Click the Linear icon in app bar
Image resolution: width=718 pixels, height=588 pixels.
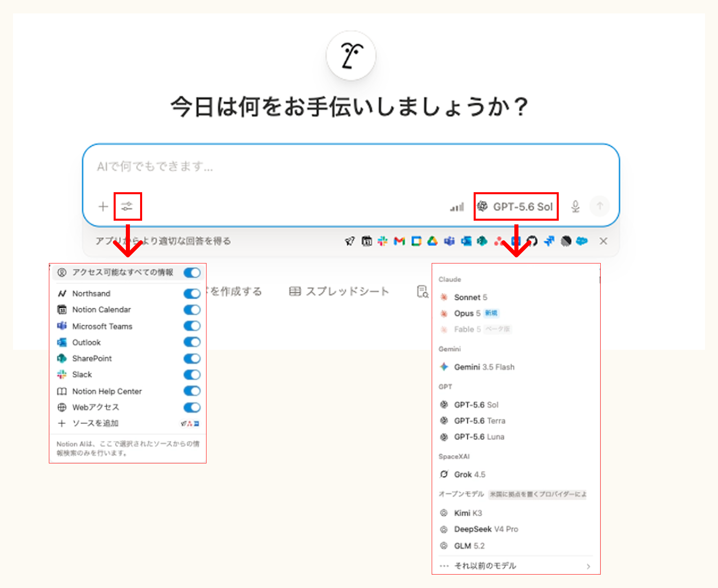click(x=566, y=241)
